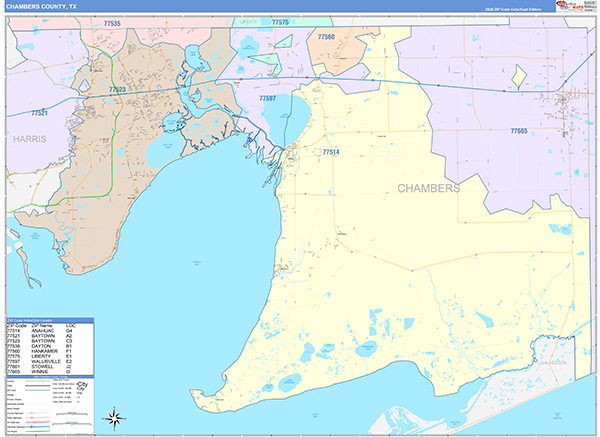This screenshot has width=600, height=437.
Task: Select the ANAHUAC row in the ZIP index
Action: (x=50, y=331)
